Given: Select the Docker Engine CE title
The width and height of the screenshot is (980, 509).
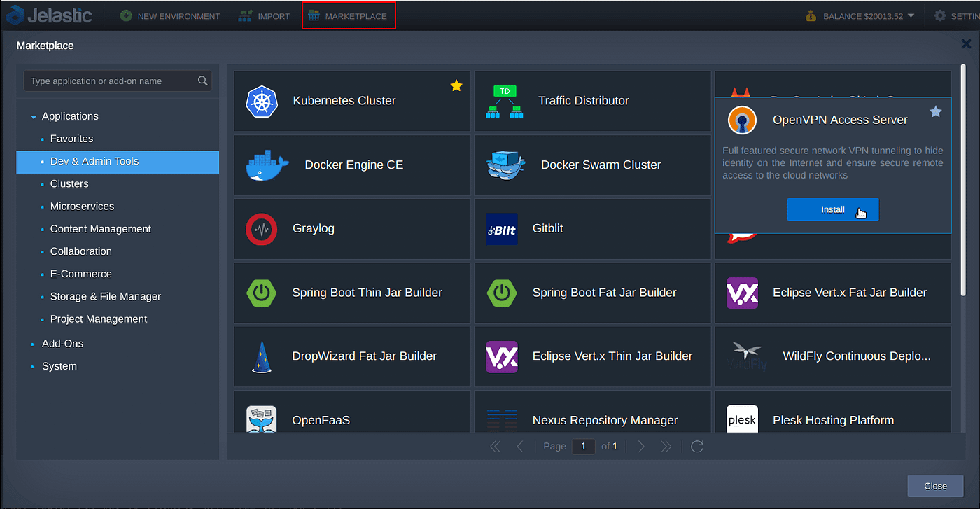Looking at the screenshot, I should [354, 165].
